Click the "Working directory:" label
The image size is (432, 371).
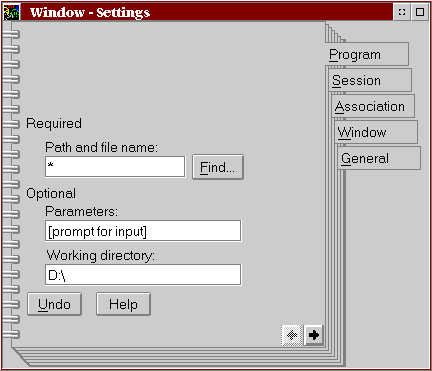tap(100, 255)
